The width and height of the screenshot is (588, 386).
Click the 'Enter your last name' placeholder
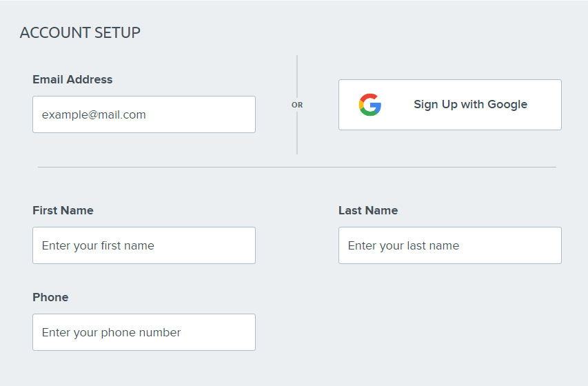tap(403, 245)
